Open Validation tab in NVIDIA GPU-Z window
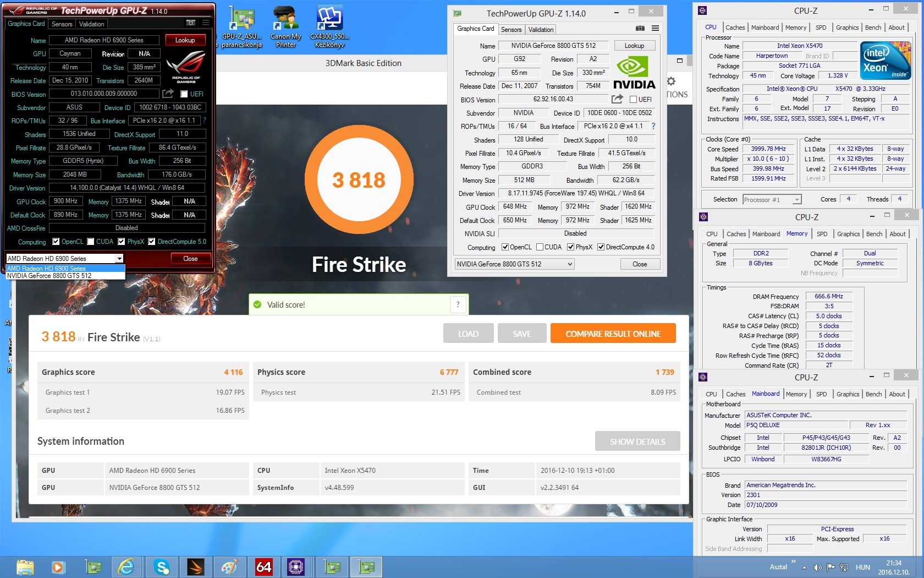 pyautogui.click(x=541, y=30)
